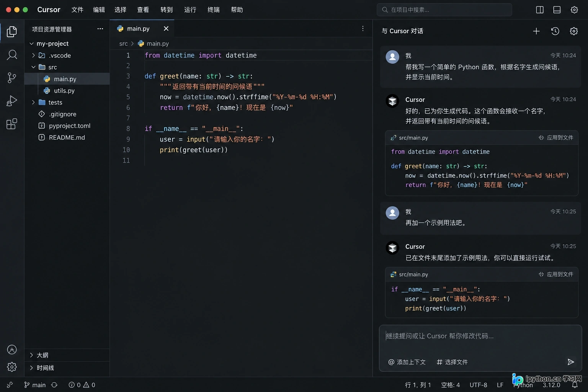Open the settings gear in title bar
Viewport: 588px width, 392px height.
[x=574, y=10]
